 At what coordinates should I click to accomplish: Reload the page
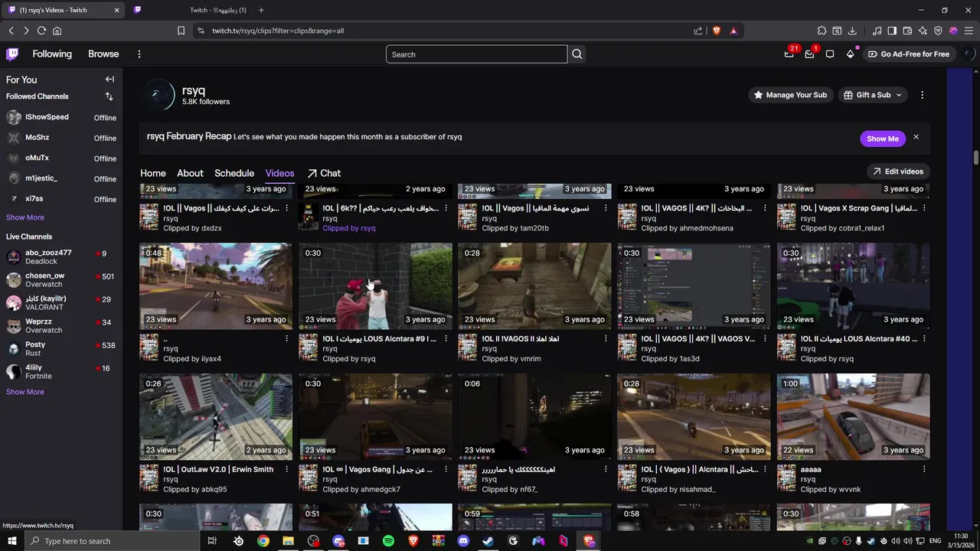[x=41, y=31]
